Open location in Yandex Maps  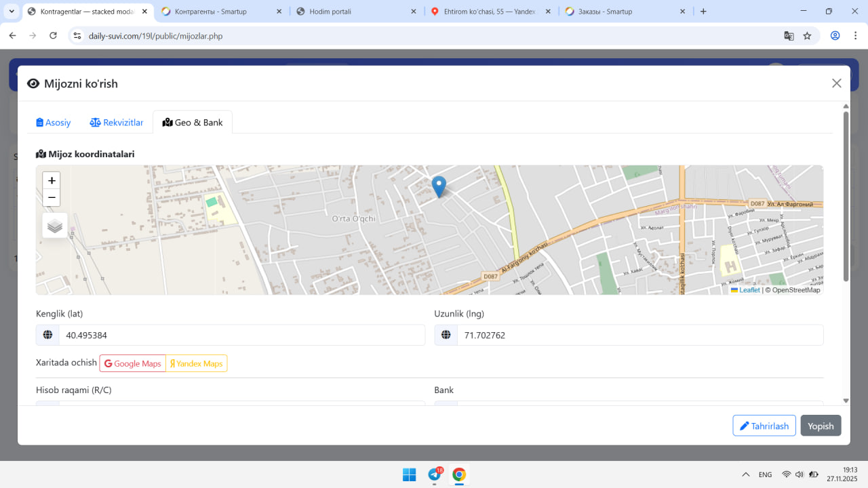coord(197,364)
